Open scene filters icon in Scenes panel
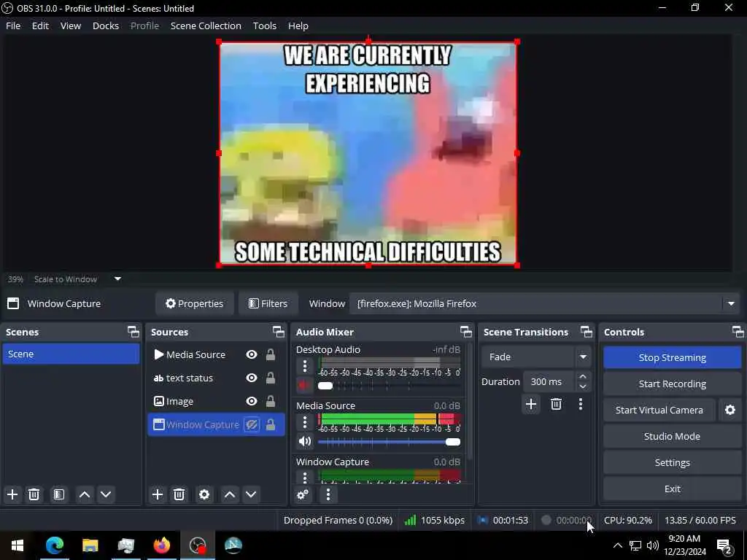Screen dimensions: 747x560 coord(59,494)
